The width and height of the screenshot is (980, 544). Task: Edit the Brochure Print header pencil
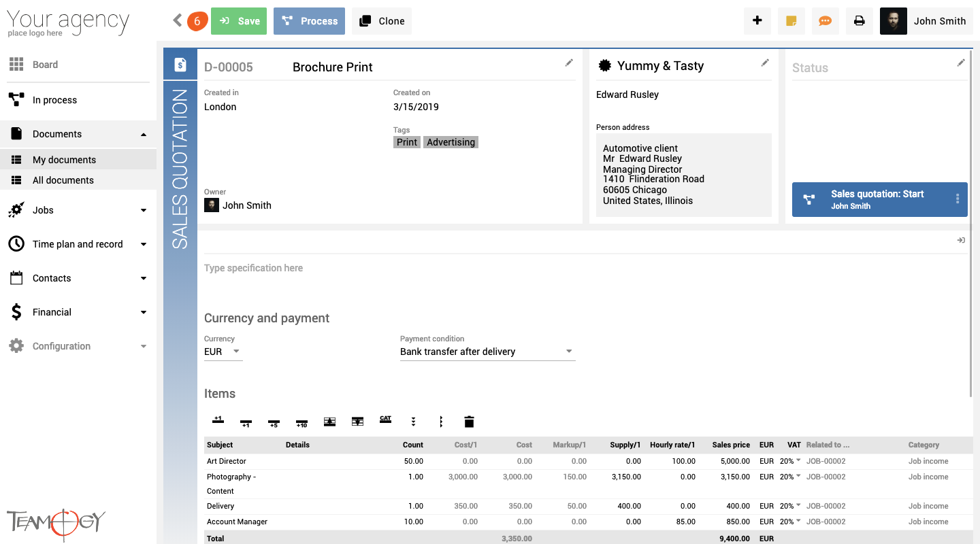[x=569, y=63]
